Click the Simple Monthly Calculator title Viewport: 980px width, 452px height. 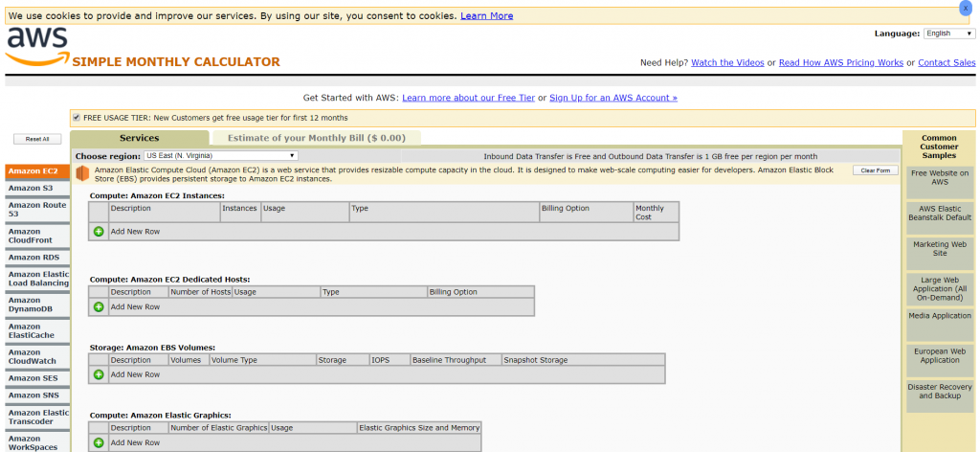[x=176, y=62]
